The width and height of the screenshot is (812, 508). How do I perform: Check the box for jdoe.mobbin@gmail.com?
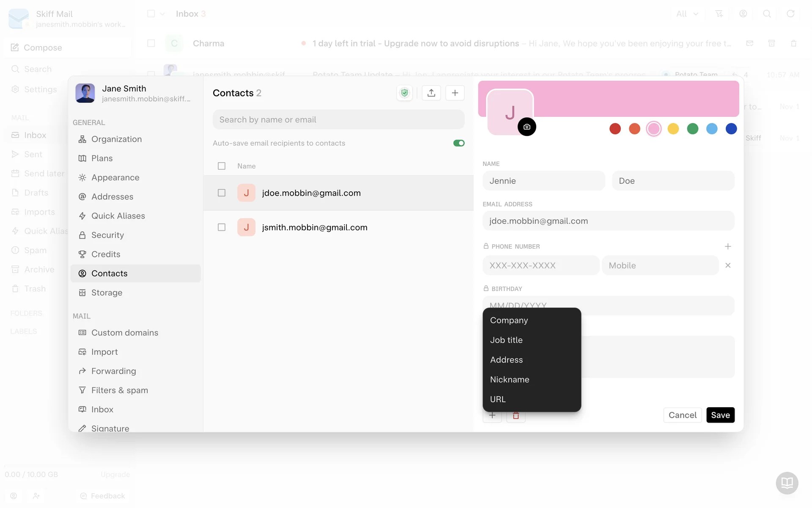coord(222,193)
